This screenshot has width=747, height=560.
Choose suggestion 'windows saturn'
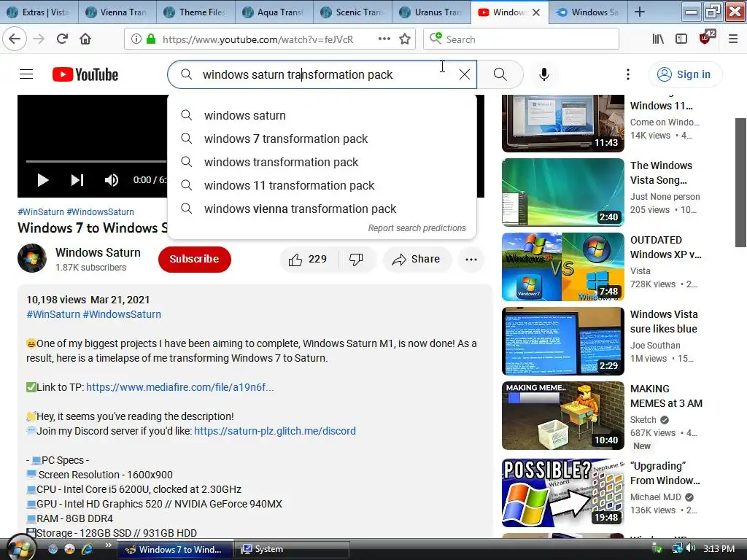point(322,115)
